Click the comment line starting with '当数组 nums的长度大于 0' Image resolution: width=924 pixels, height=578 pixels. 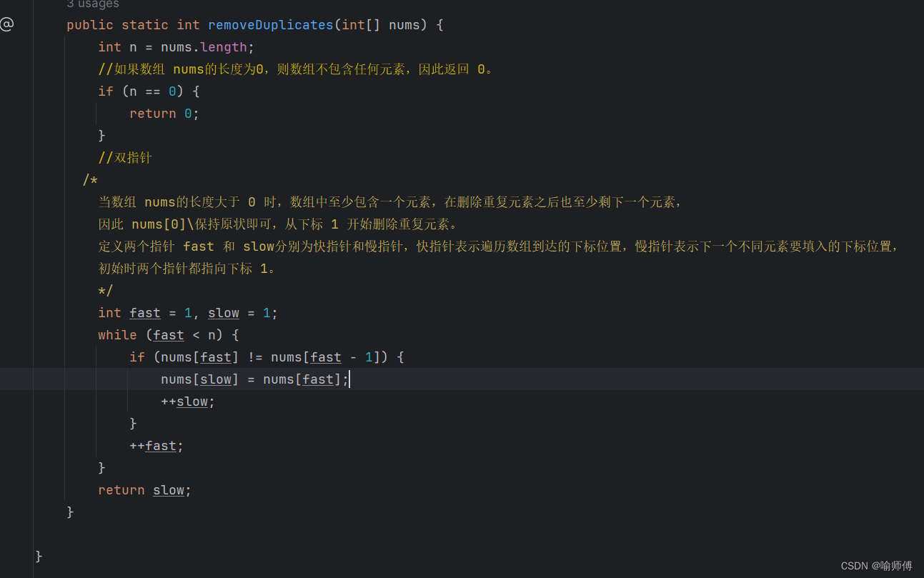tap(391, 202)
